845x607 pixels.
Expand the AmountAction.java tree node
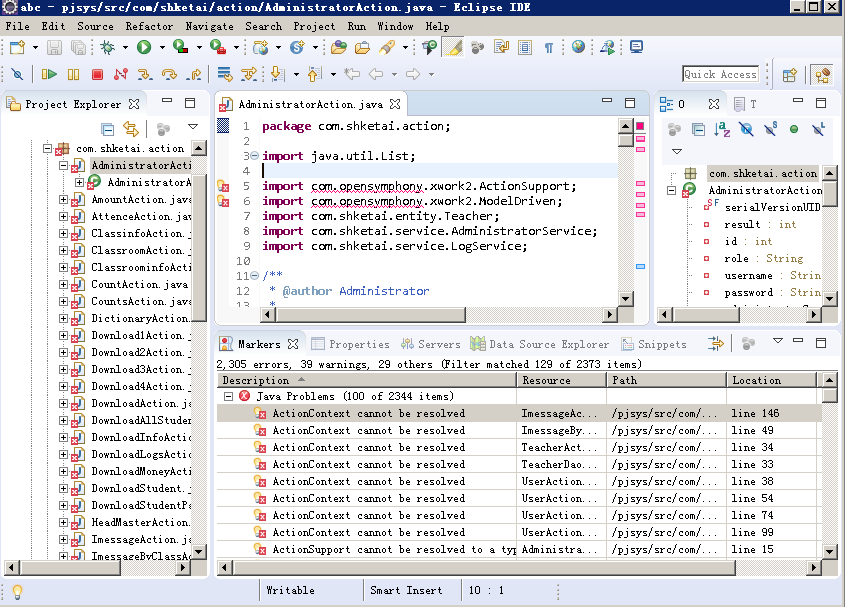[64, 199]
